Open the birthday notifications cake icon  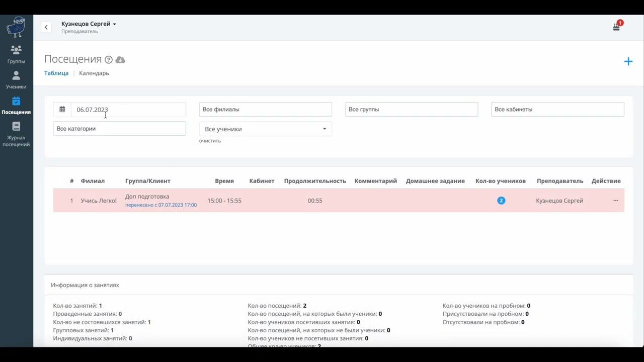616,27
